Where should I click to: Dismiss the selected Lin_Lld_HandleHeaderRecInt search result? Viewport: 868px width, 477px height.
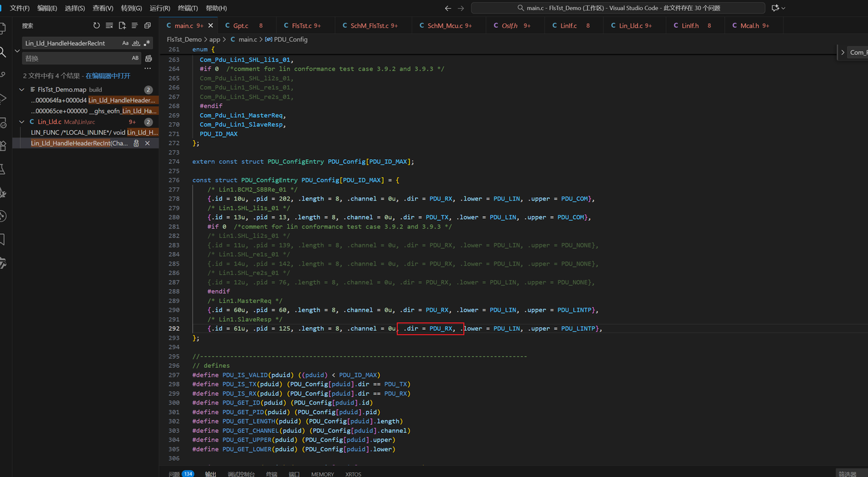[x=147, y=144]
